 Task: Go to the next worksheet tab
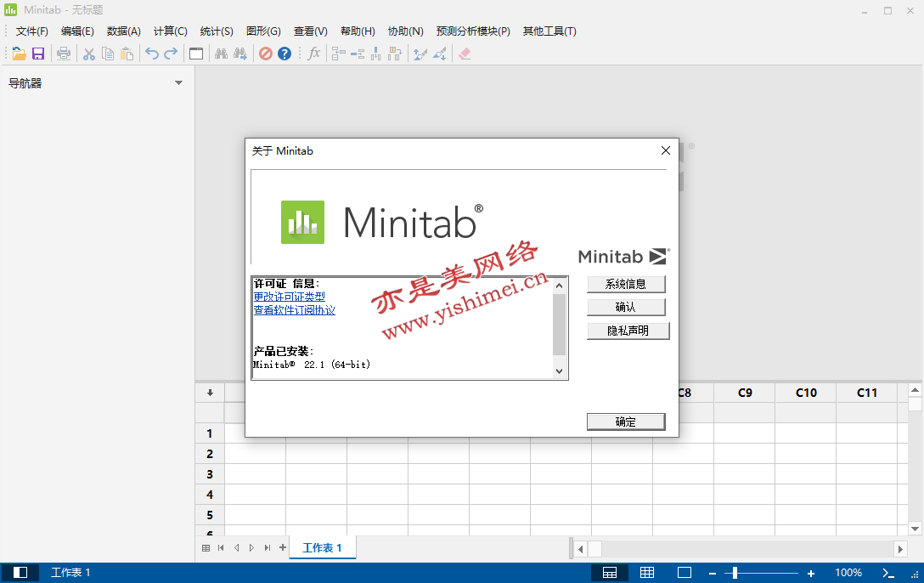pyautogui.click(x=251, y=547)
